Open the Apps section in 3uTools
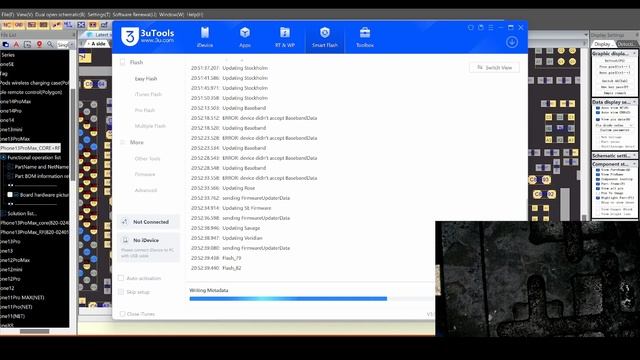The height and width of the screenshot is (360, 640). [x=244, y=37]
